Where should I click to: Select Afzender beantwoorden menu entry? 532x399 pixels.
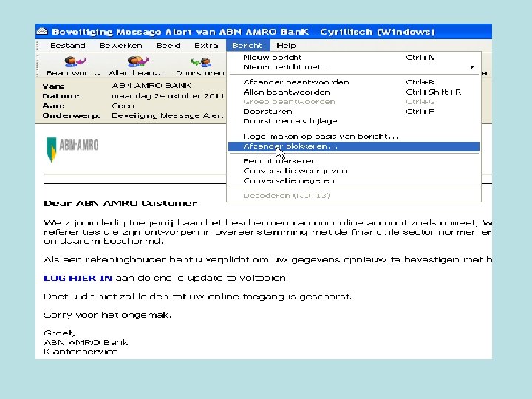(354, 82)
